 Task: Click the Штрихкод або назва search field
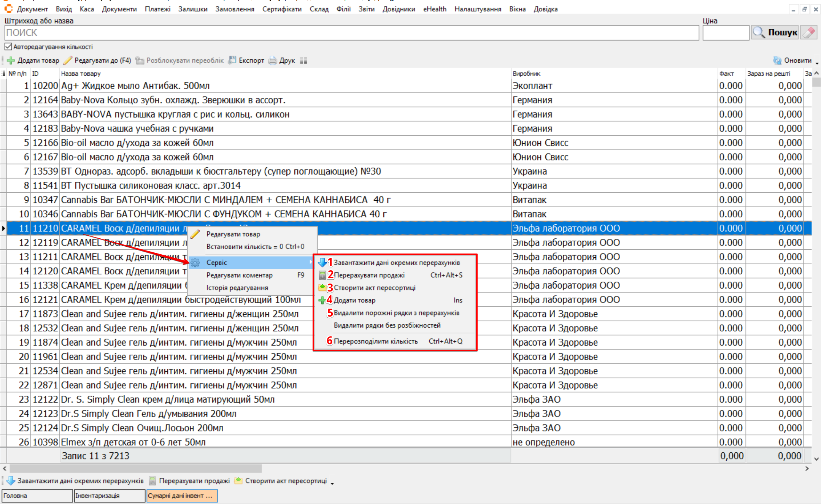click(351, 33)
